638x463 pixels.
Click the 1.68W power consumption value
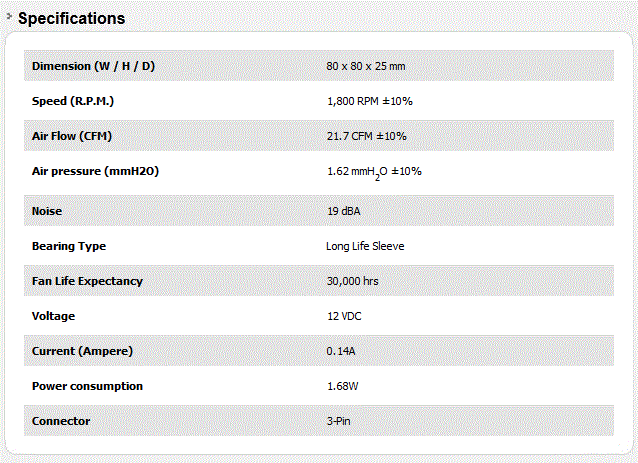point(343,386)
